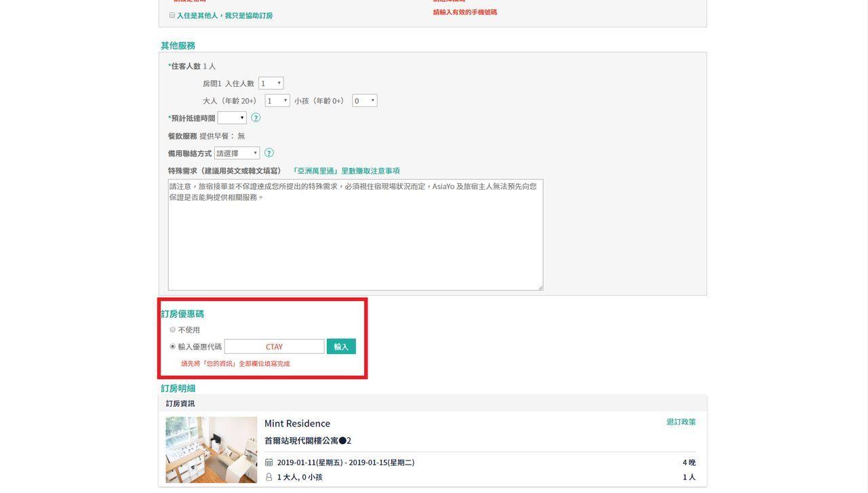Open 備用聯絡方式 請選擇 dropdown

[237, 153]
